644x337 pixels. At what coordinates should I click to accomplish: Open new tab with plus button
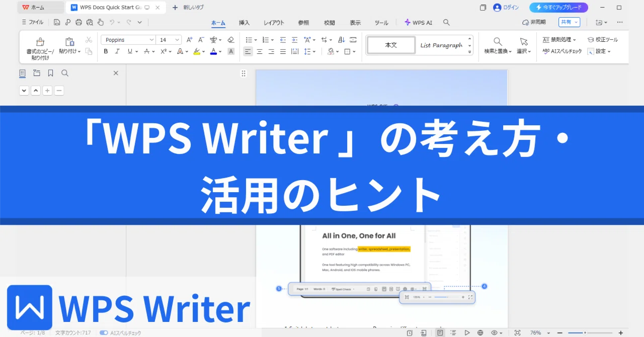click(x=175, y=8)
